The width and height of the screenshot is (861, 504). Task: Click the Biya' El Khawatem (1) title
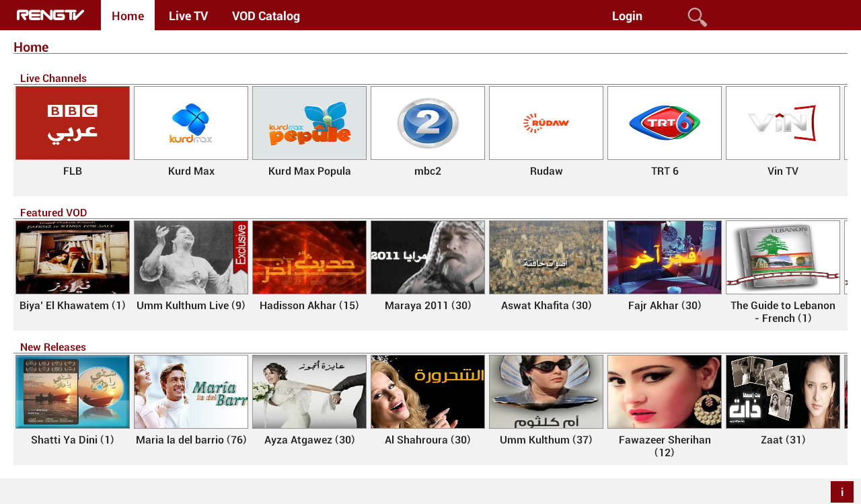tap(73, 306)
